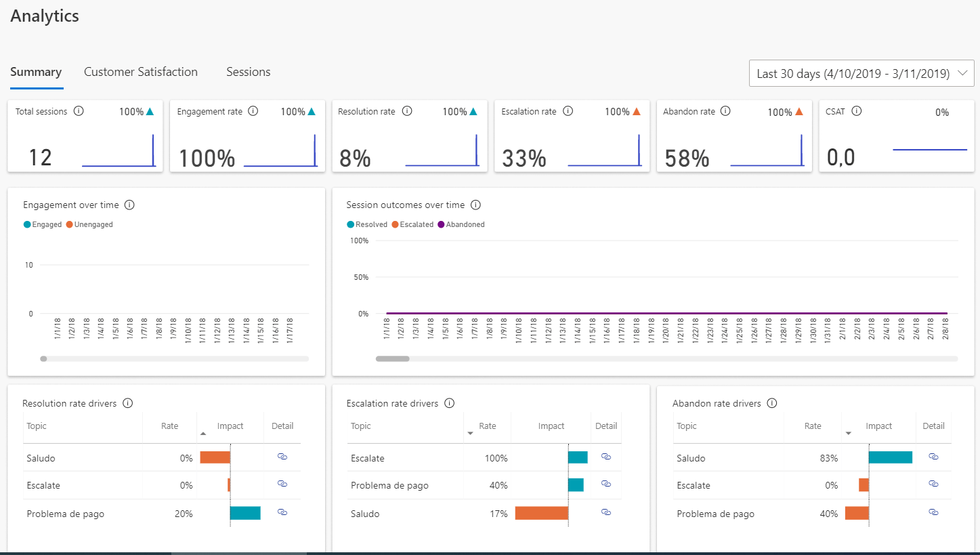Open the Resolution rate drivers info tooltip
980x555 pixels.
127,403
